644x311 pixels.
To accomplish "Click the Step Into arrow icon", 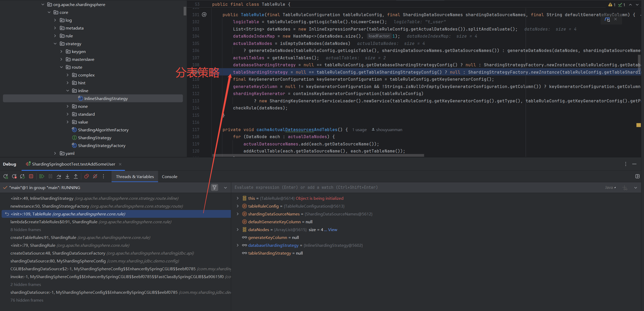I will click(x=67, y=177).
